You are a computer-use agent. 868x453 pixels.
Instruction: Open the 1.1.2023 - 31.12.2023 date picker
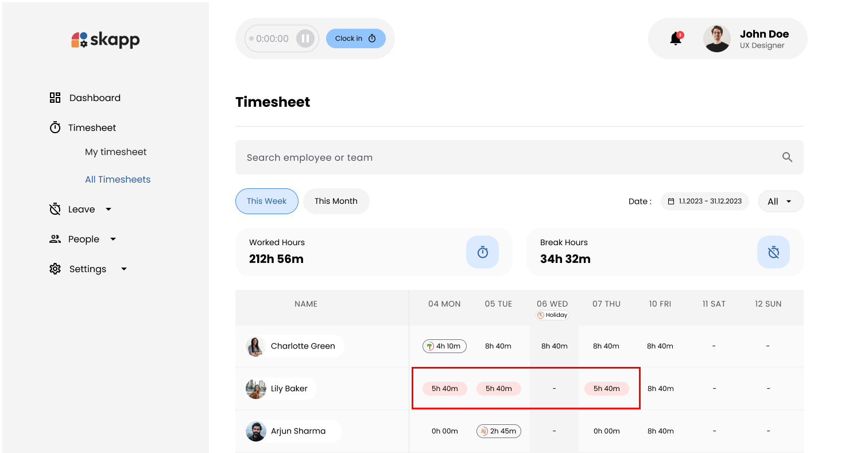click(x=705, y=201)
